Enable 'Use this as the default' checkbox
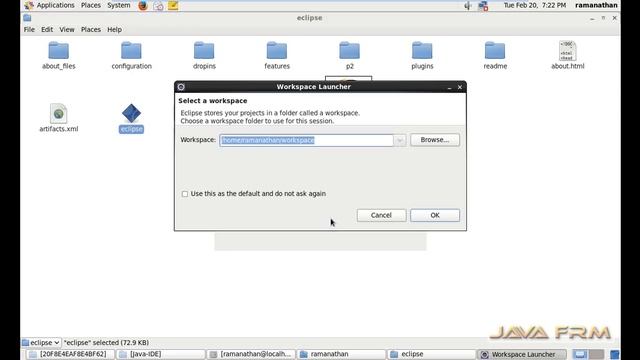 [x=185, y=194]
